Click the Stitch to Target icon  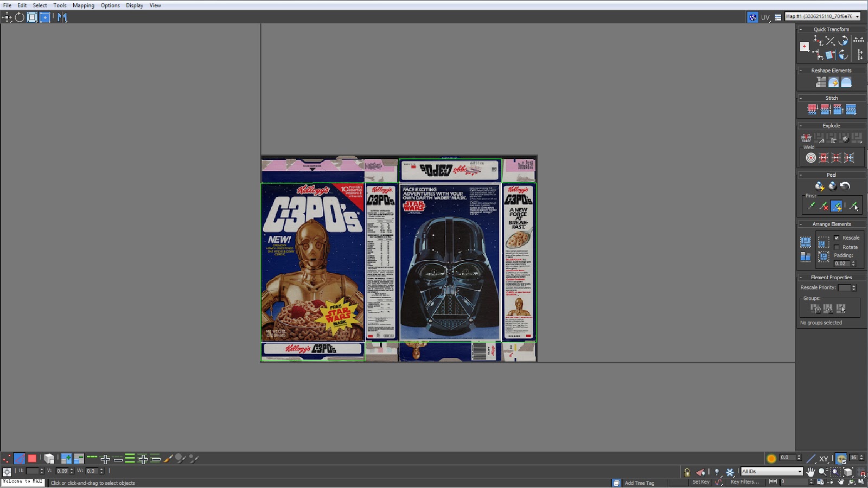[812, 110]
